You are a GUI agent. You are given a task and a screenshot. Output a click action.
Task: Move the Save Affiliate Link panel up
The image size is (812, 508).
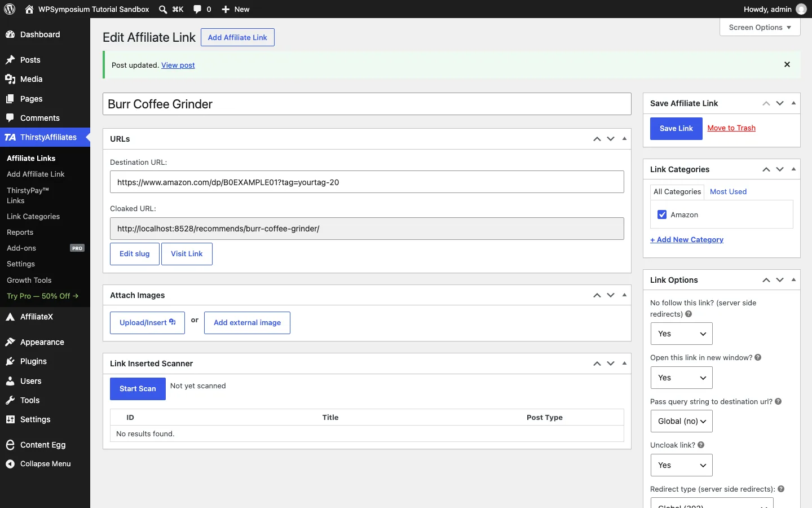pos(766,103)
